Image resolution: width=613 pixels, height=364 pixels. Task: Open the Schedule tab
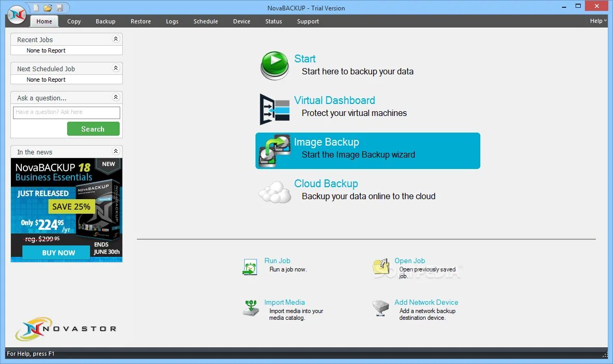point(206,21)
